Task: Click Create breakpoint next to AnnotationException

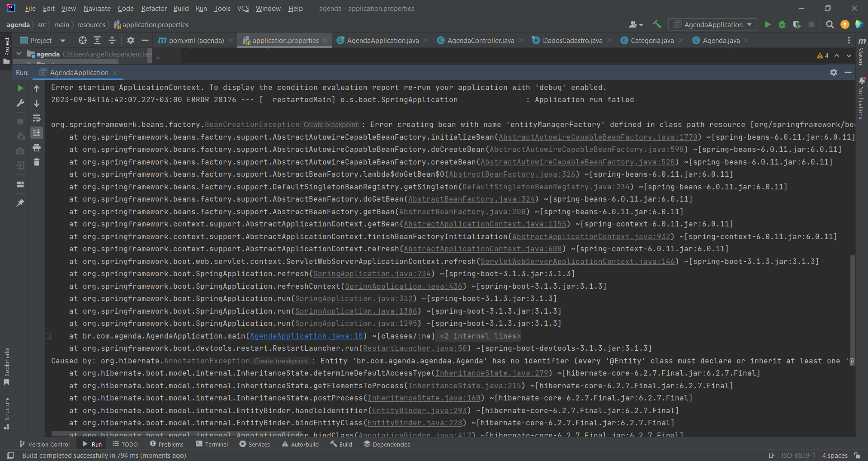Action: coord(281,361)
